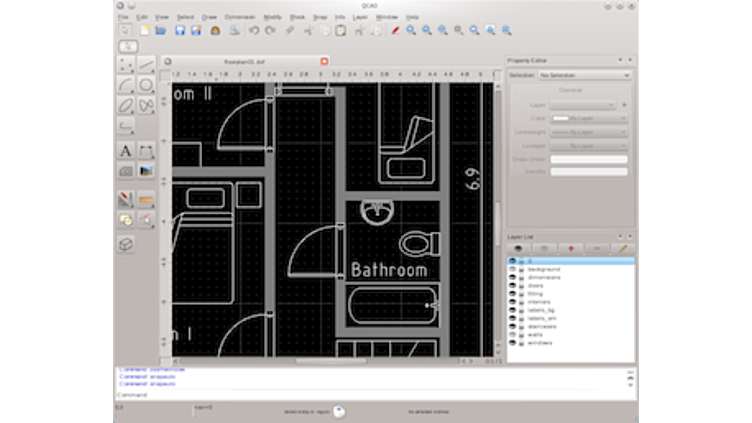752x423 pixels.
Task: Click the red add layer button
Action: pos(571,247)
